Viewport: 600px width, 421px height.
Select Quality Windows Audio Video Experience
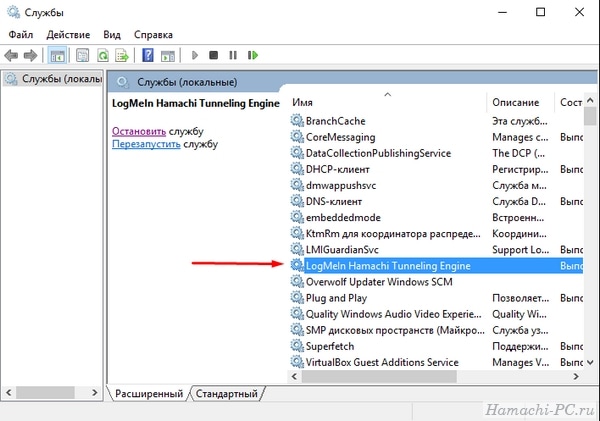point(436,314)
